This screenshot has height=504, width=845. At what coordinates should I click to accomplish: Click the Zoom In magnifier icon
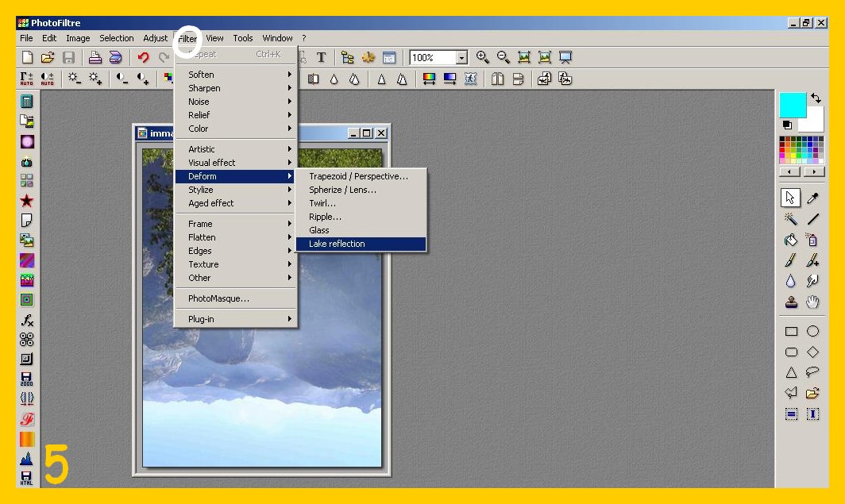[482, 57]
